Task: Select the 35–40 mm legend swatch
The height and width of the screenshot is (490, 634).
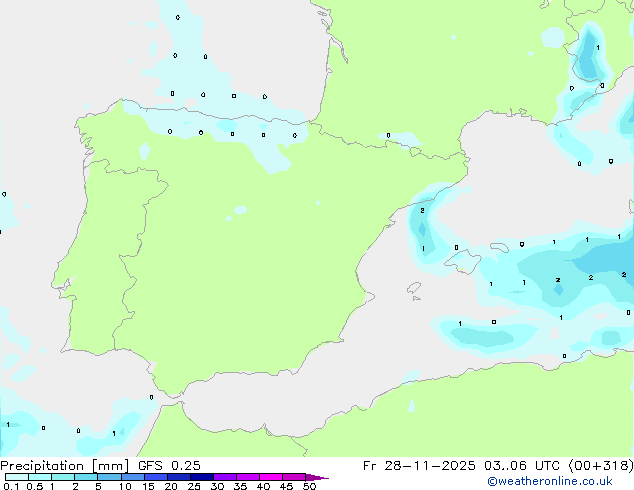Action: pos(248,477)
